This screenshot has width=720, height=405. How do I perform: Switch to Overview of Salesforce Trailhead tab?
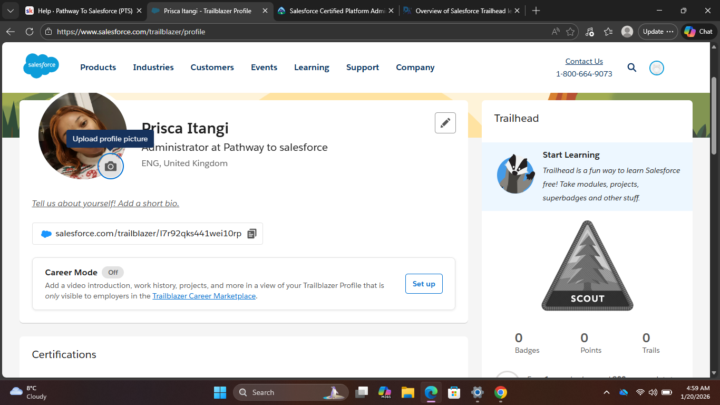(x=459, y=11)
